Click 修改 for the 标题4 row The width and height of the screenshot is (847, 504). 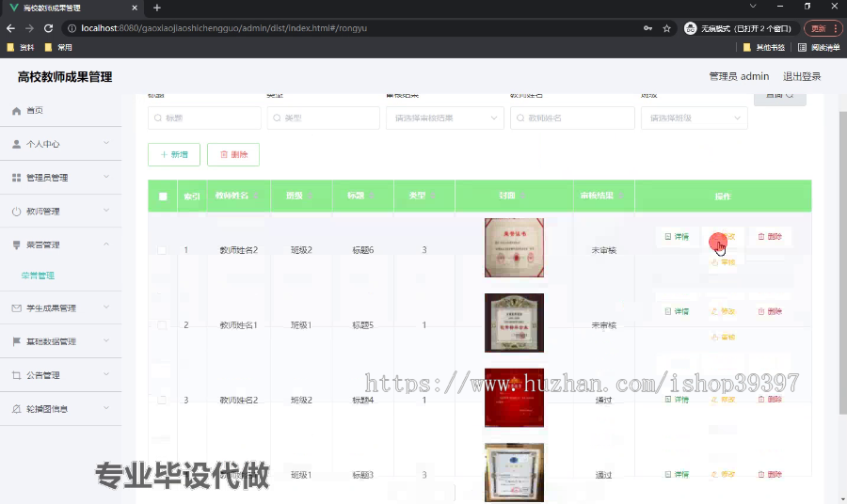(723, 400)
